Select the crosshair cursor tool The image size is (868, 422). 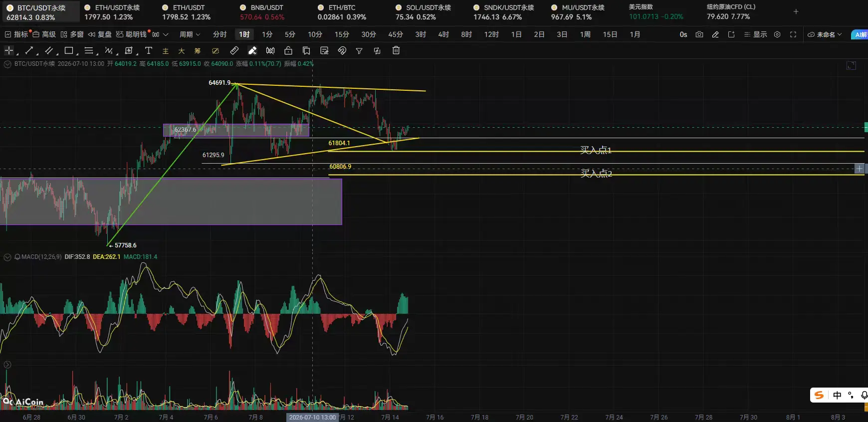coord(8,50)
